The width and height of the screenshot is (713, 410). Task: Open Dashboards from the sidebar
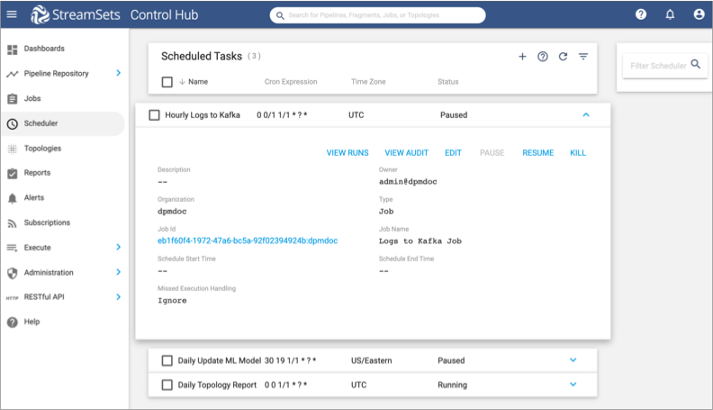click(44, 49)
